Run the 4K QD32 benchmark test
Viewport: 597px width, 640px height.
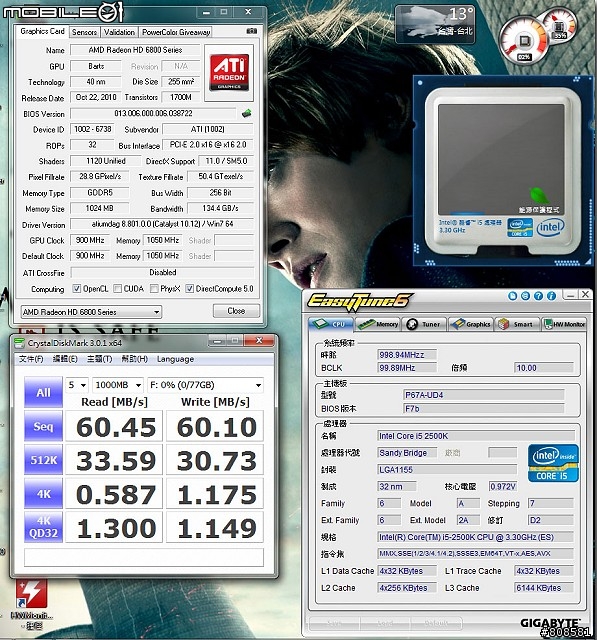coord(43,527)
